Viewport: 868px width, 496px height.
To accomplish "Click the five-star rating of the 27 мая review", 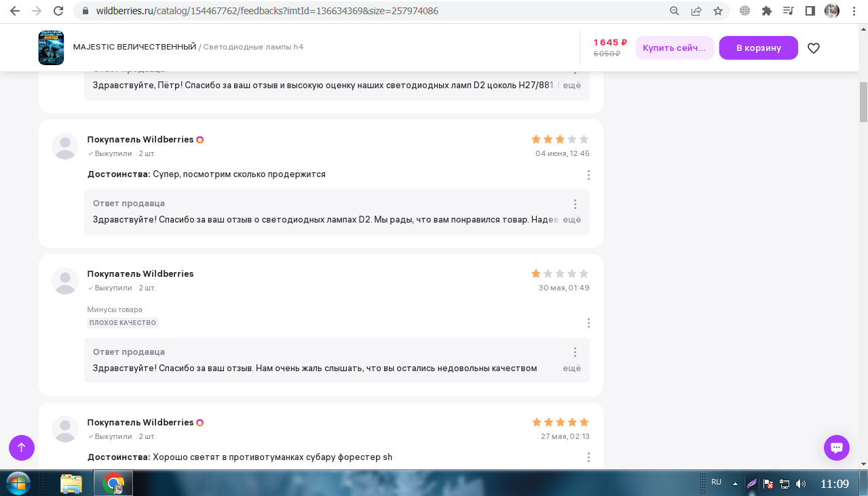I will [x=560, y=422].
